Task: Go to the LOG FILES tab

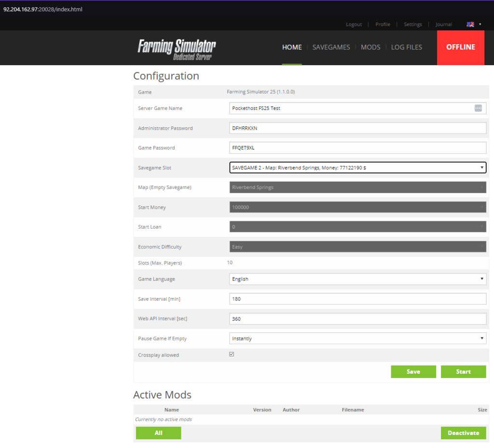Action: coord(406,47)
